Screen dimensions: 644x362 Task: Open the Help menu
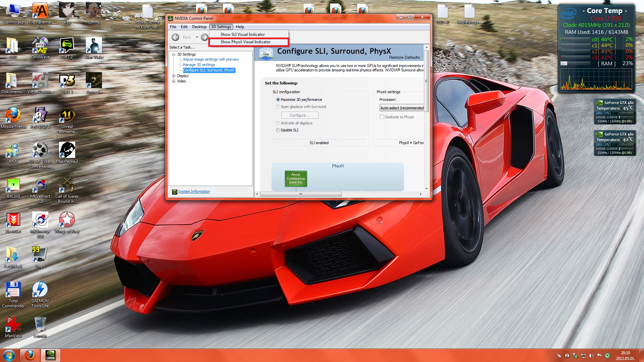(240, 27)
